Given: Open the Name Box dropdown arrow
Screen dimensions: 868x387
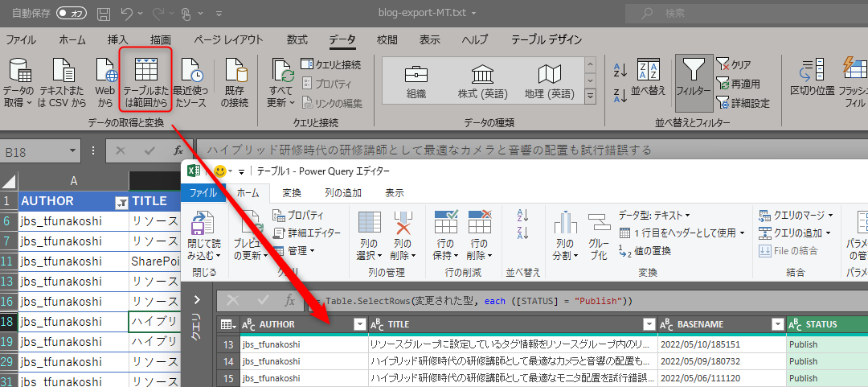Looking at the screenshot, I should 74,150.
